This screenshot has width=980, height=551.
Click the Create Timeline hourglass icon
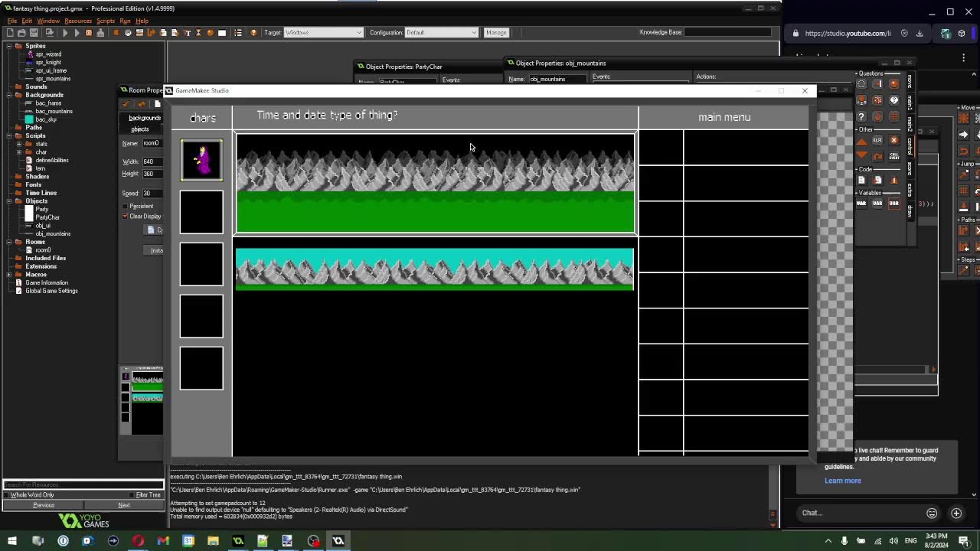(x=198, y=33)
